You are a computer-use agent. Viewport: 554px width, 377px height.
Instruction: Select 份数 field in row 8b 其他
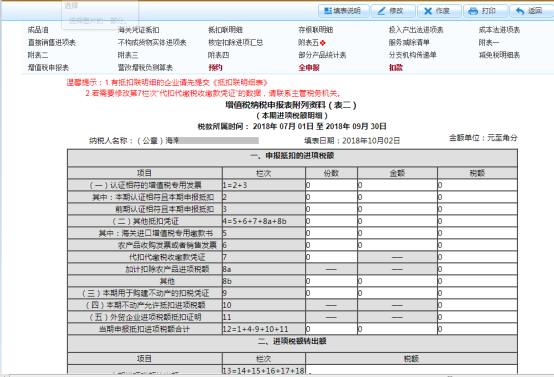click(x=331, y=281)
